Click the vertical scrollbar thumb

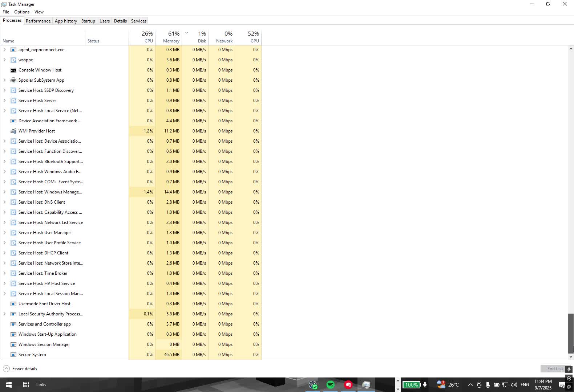tap(571, 333)
